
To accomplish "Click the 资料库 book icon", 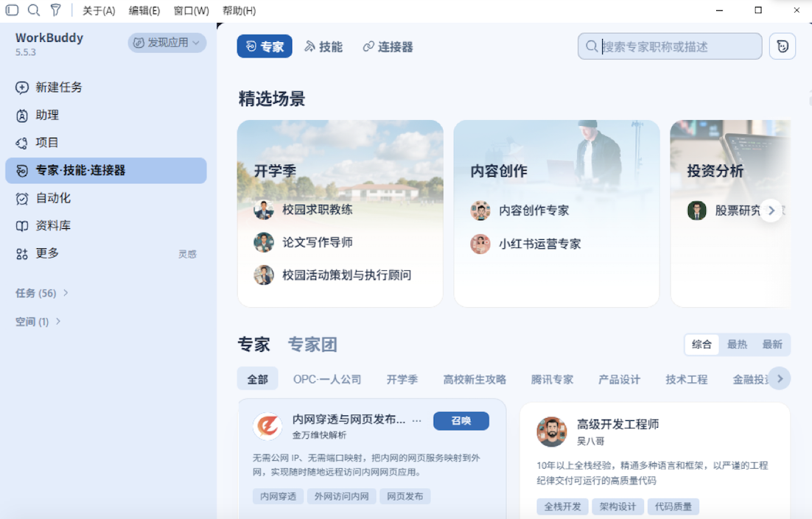I will point(22,225).
